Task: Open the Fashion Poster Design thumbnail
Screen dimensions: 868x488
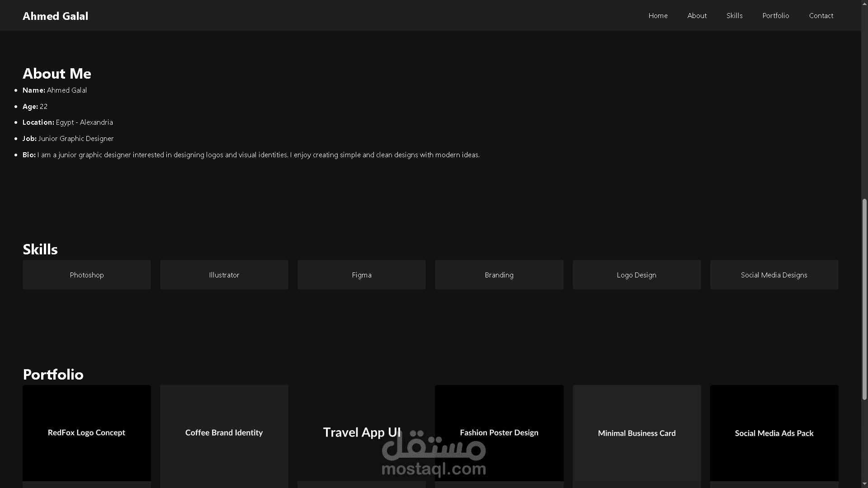Action: coord(499,432)
